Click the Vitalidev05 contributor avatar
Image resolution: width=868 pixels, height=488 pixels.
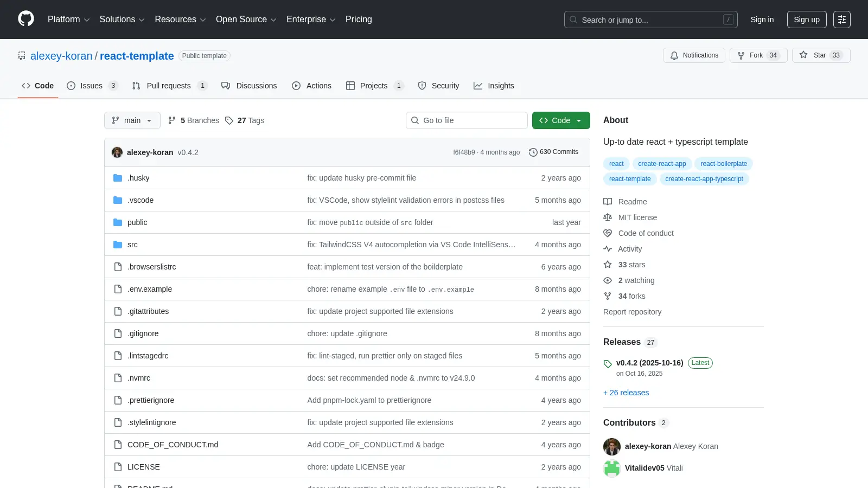612,468
